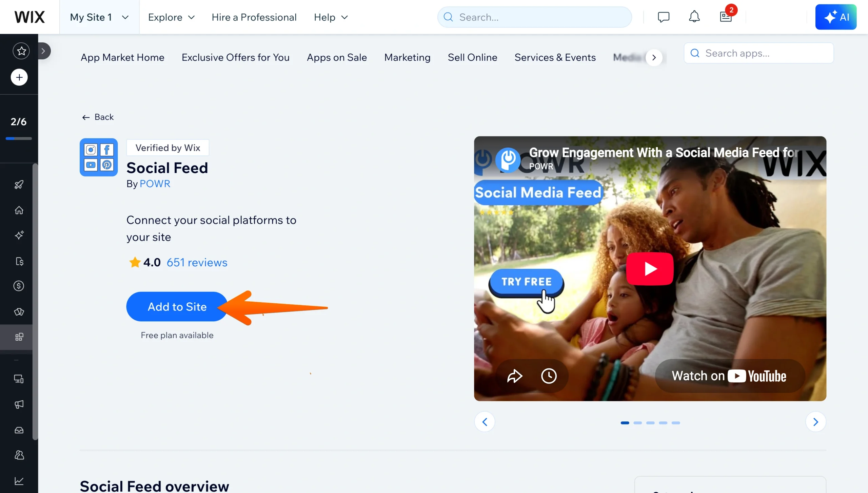Open the My Site 1 dropdown
This screenshot has width=868, height=493.
[x=99, y=17]
